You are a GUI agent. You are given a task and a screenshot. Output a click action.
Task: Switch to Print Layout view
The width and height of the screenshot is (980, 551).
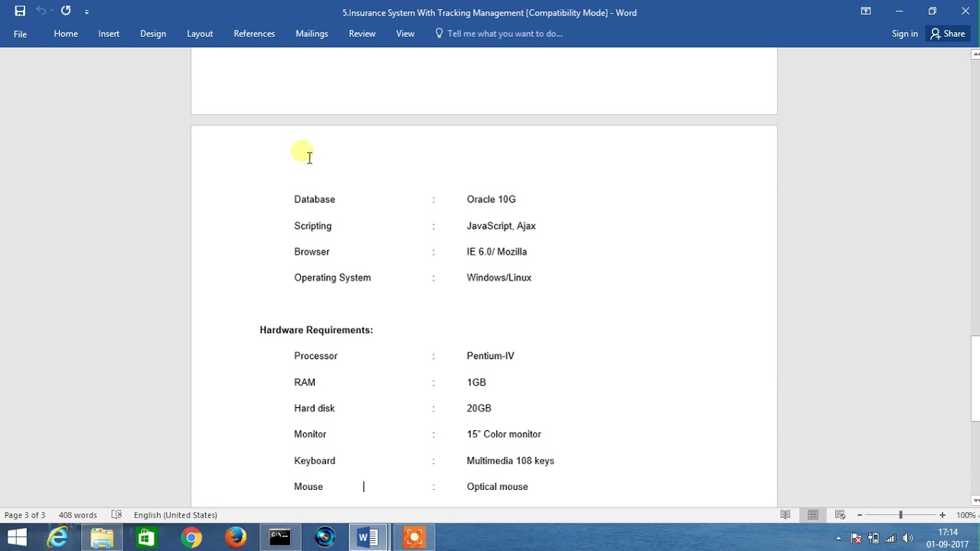pos(813,515)
